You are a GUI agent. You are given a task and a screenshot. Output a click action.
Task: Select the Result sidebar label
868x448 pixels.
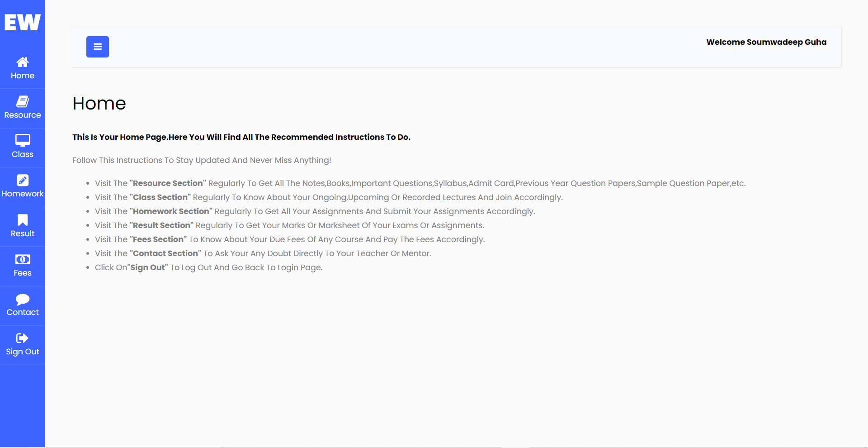click(x=23, y=234)
